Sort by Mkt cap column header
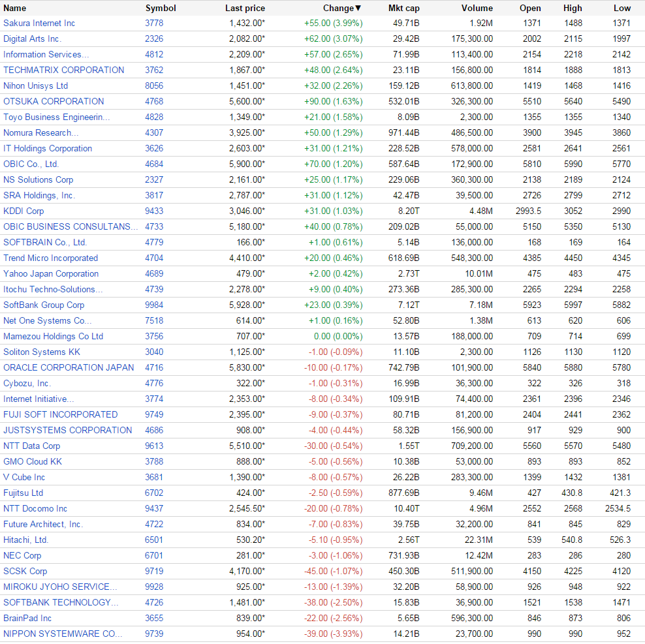 403,8
